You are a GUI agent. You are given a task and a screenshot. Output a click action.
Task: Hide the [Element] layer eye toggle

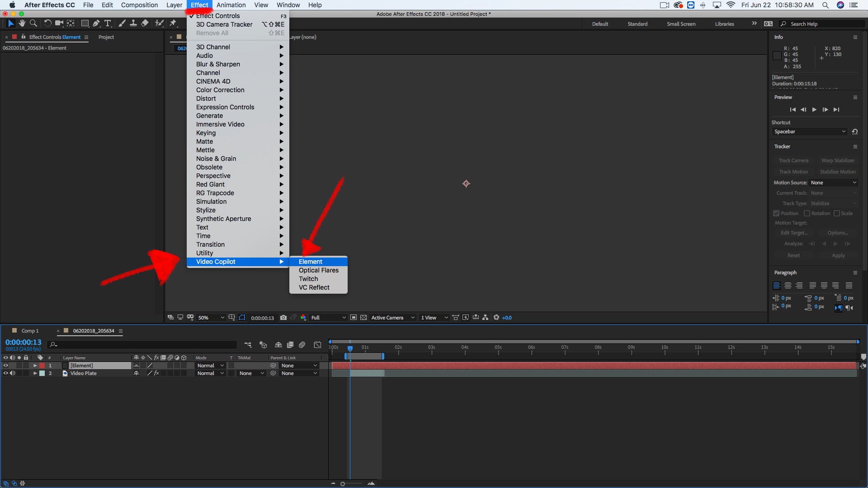(x=6, y=366)
